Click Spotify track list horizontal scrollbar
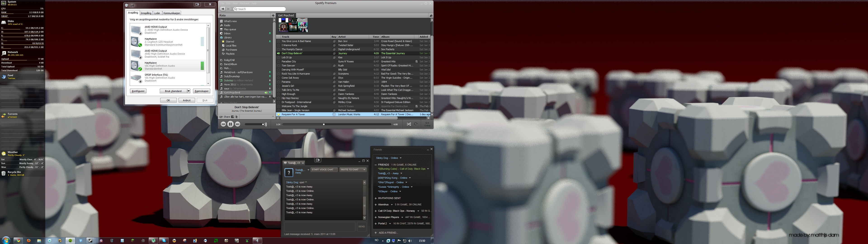868x244 pixels. click(x=339, y=118)
